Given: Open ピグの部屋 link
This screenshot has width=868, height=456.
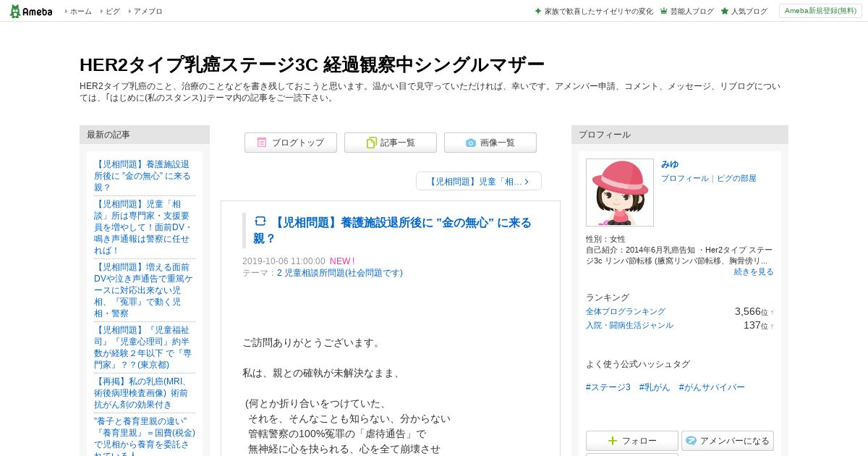Looking at the screenshot, I should [x=736, y=178].
